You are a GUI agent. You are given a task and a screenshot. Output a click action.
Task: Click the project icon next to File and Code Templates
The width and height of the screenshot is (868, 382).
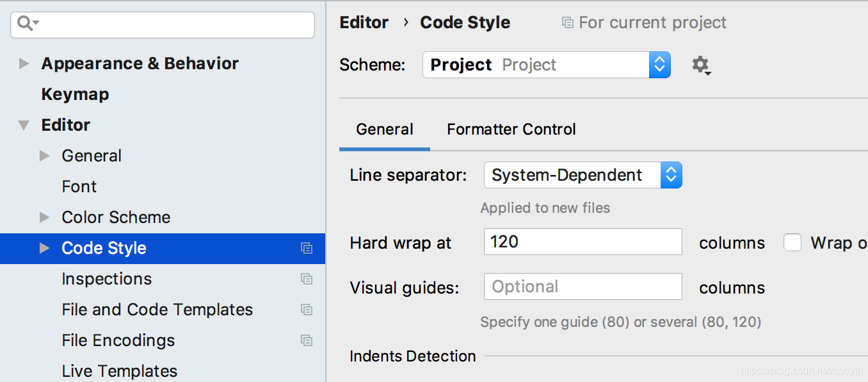pyautogui.click(x=307, y=310)
